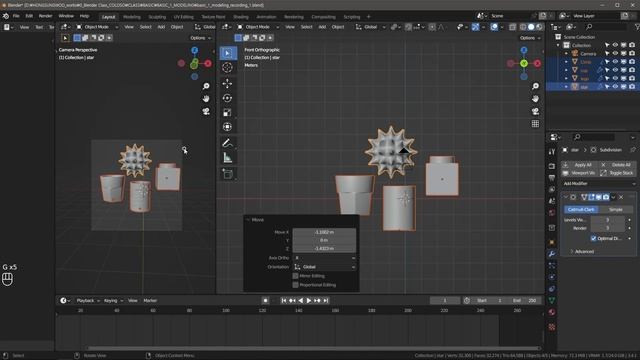The image size is (640, 360).
Task: Play the timeline animation
Action: [x=309, y=300]
